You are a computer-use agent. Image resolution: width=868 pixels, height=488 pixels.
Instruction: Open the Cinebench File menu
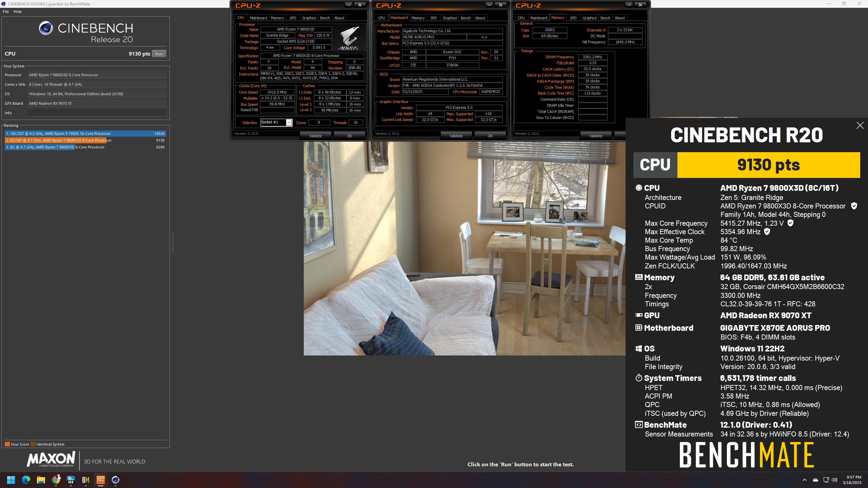point(6,12)
